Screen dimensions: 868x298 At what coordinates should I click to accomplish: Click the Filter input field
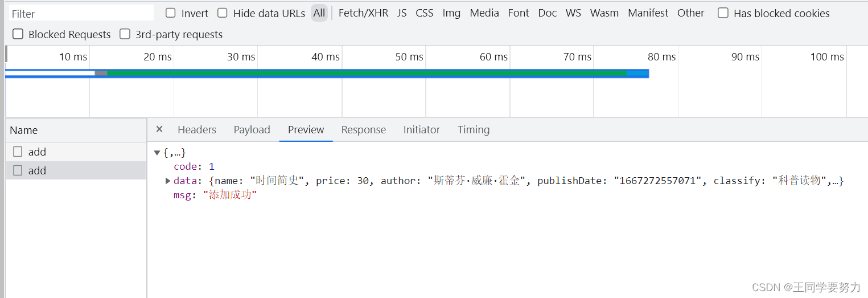pos(81,13)
